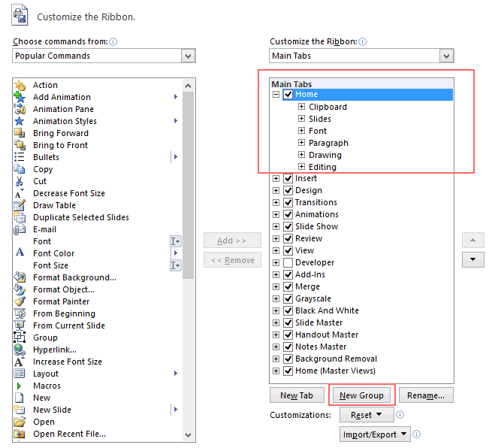
Task: Select the Macros play icon
Action: click(20, 386)
